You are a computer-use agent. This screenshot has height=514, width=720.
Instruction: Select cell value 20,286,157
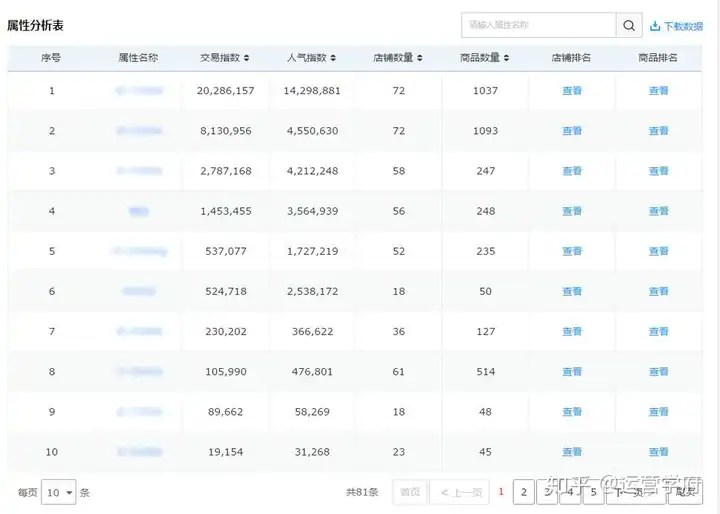tap(225, 91)
